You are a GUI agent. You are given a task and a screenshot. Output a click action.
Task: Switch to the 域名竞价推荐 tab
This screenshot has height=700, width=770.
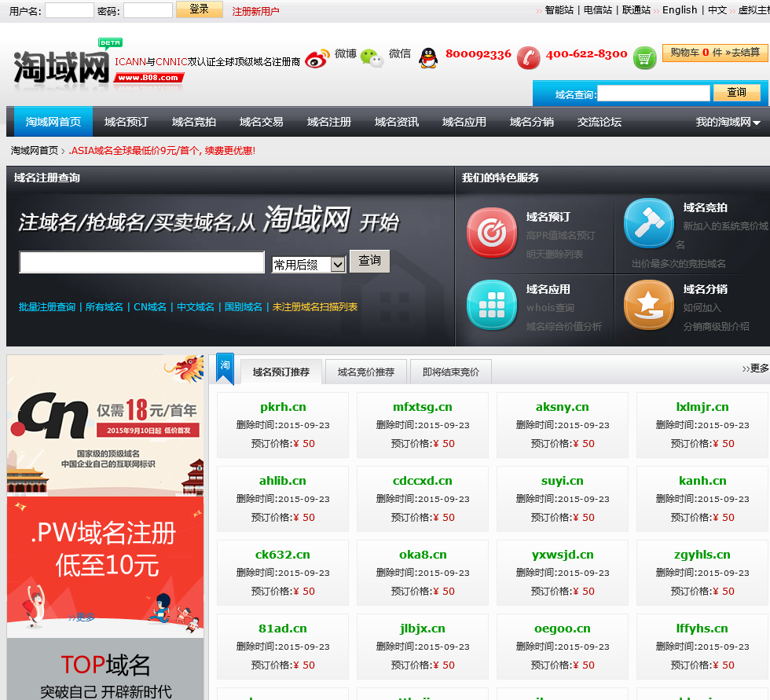[x=366, y=372]
